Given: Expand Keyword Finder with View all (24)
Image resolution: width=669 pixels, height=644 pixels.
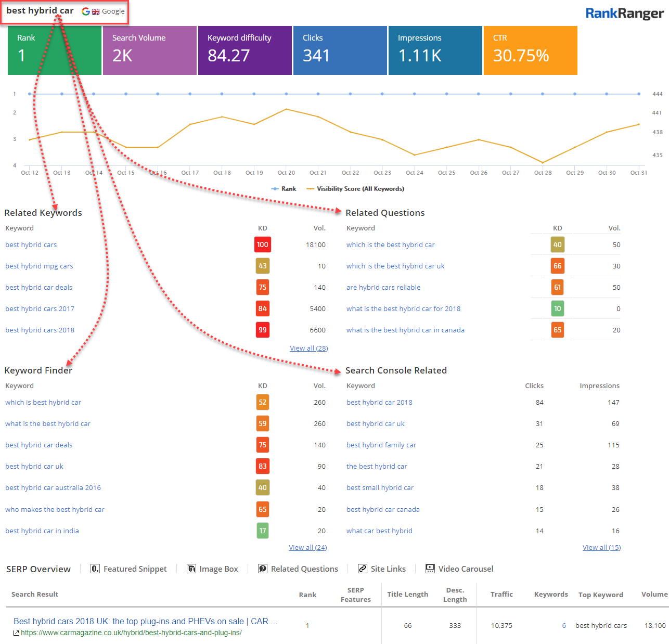Looking at the screenshot, I should [x=307, y=547].
